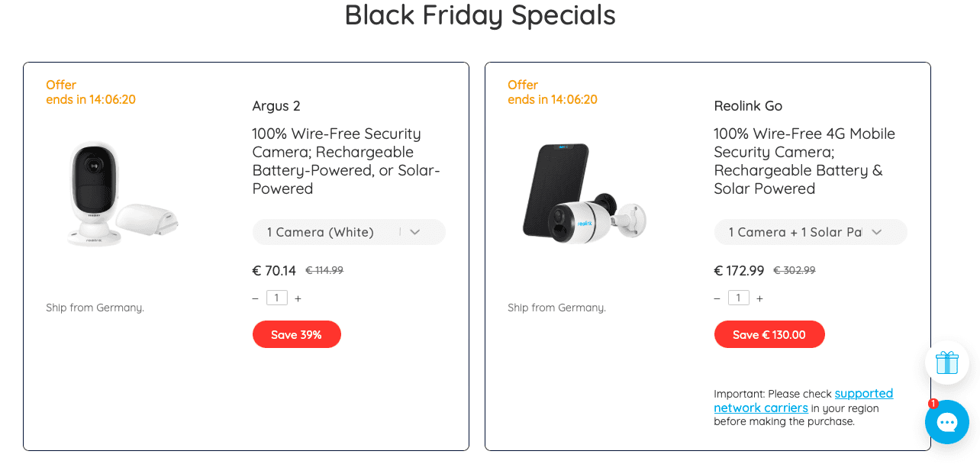
Task: Click the Reolink Go quantity field
Action: point(738,298)
